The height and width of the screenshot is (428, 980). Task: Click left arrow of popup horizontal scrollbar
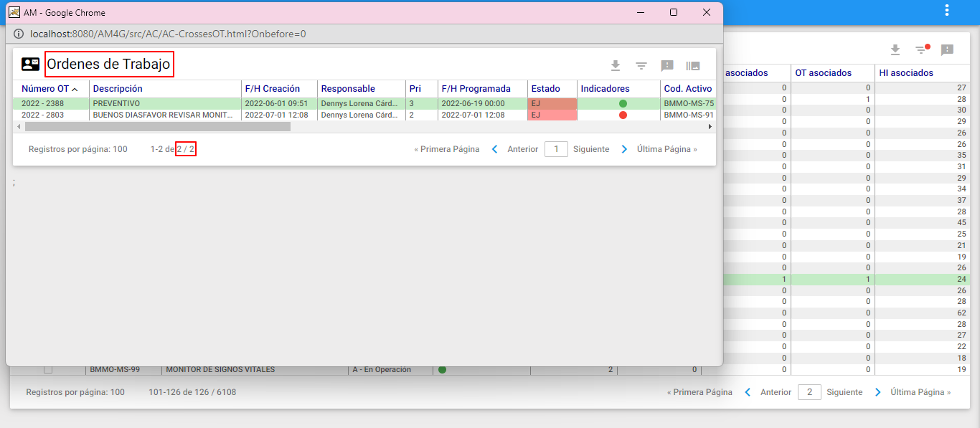(x=18, y=126)
